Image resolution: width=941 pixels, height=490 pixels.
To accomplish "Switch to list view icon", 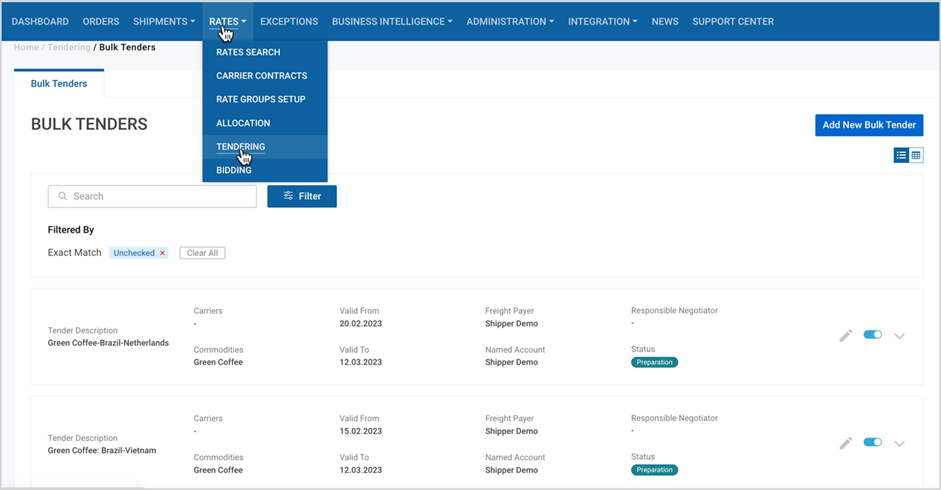I will [901, 156].
